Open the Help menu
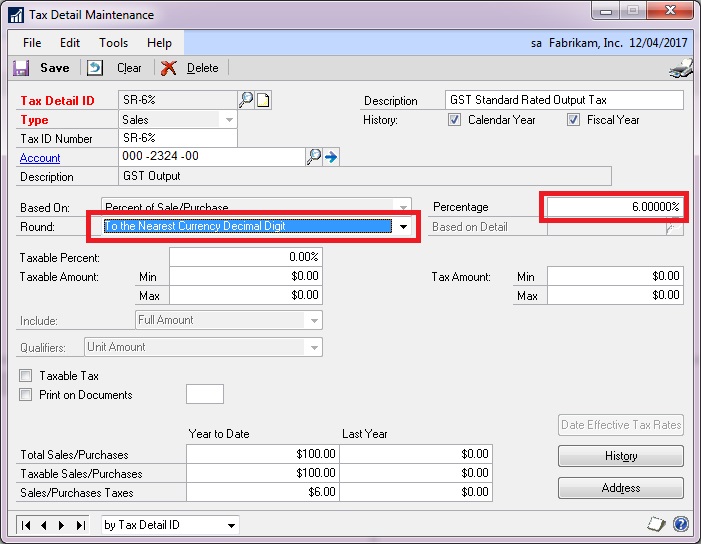Viewport: 701px width, 544px height. tap(159, 43)
